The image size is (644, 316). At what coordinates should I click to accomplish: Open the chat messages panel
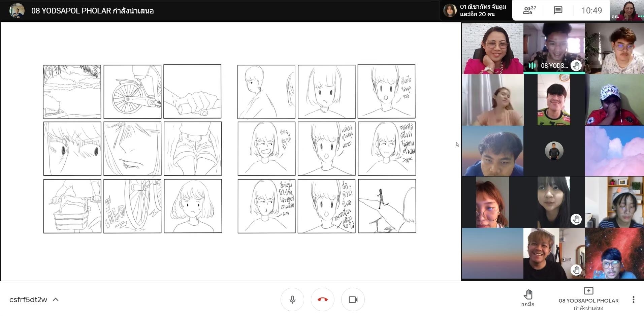pyautogui.click(x=558, y=10)
